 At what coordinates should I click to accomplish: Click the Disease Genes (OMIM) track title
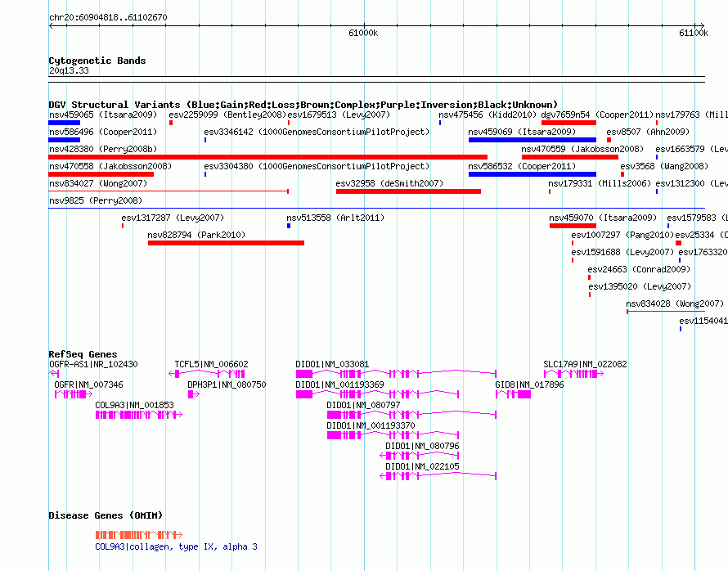106,515
